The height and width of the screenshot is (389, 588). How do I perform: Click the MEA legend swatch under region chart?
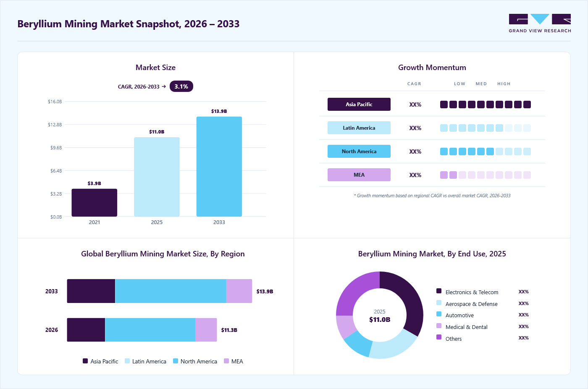point(226,361)
